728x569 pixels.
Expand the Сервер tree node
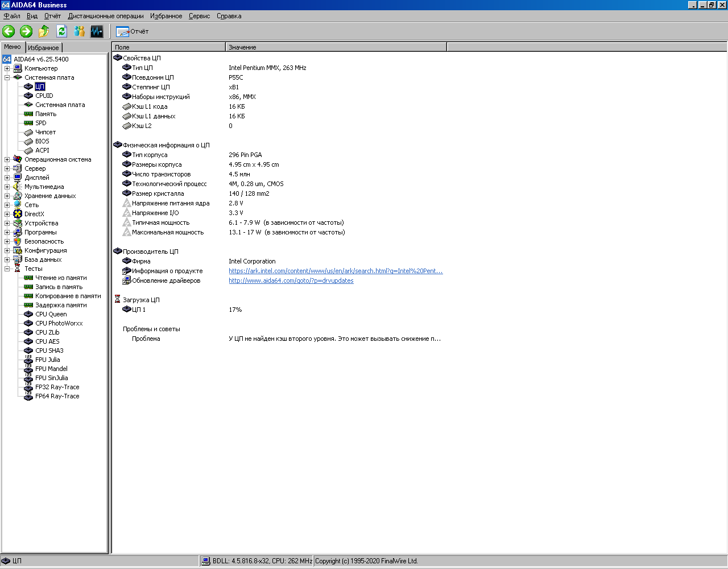tap(7, 168)
